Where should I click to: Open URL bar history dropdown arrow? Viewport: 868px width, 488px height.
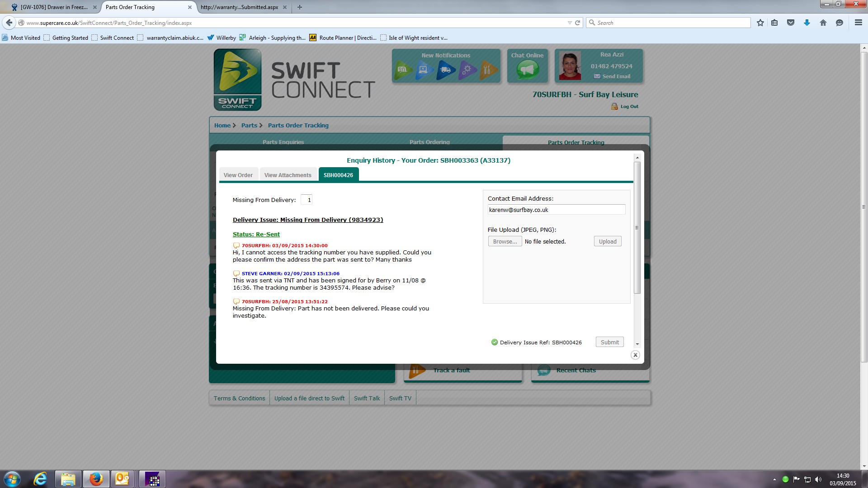click(x=569, y=23)
